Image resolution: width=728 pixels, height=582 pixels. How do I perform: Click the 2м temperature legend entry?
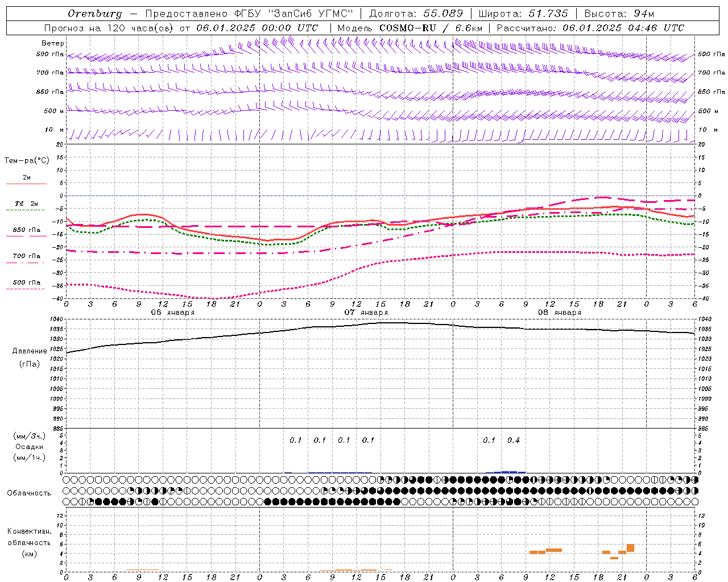pos(26,178)
